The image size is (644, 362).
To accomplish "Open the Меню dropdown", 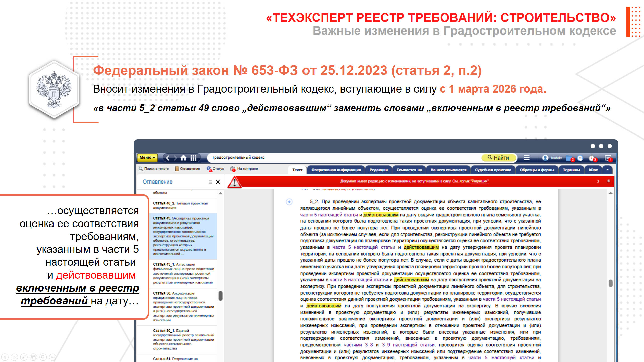I will [x=147, y=158].
